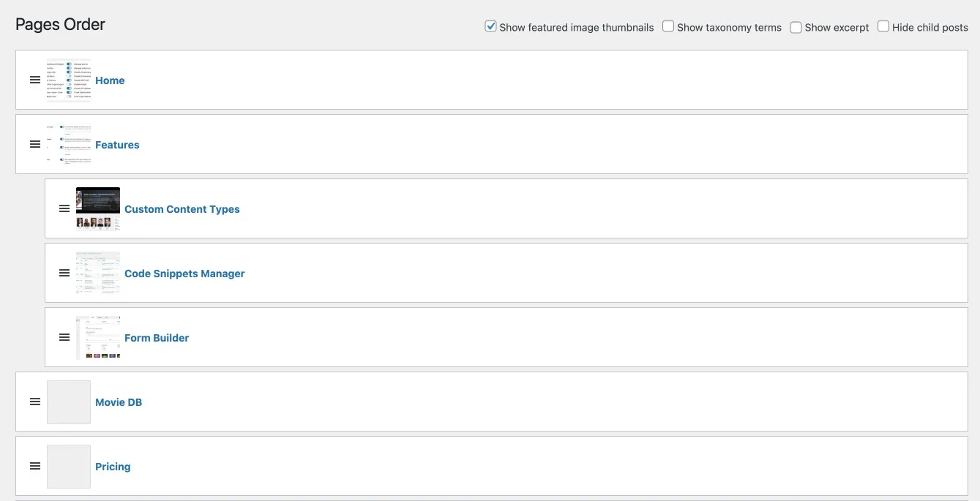Open the Code Snippets Manager page

pos(184,274)
